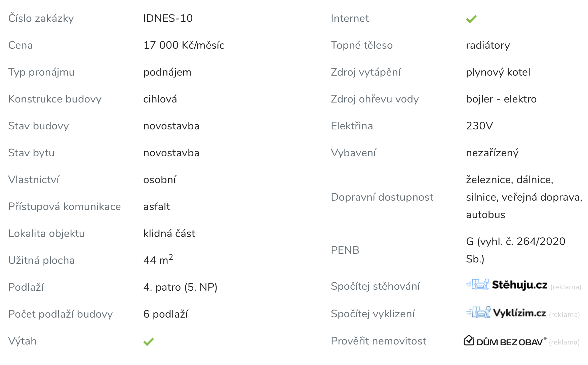Select the order number IDNES-10
The width and height of the screenshot is (588, 365).
point(168,18)
